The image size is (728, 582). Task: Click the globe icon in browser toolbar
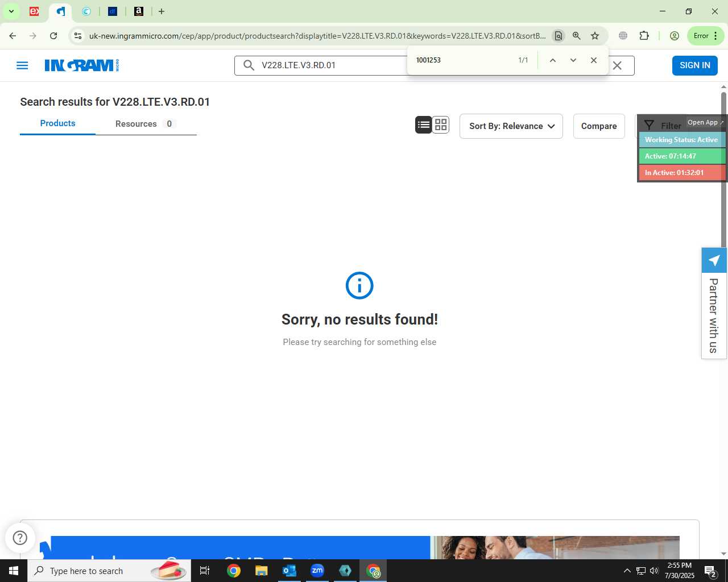click(623, 36)
